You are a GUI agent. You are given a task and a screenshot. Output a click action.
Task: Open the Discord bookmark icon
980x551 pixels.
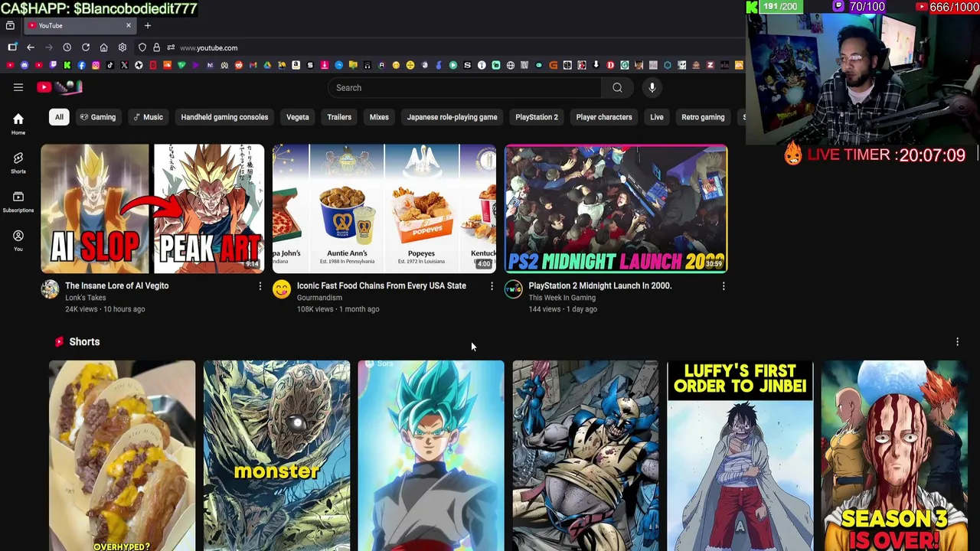[24, 65]
